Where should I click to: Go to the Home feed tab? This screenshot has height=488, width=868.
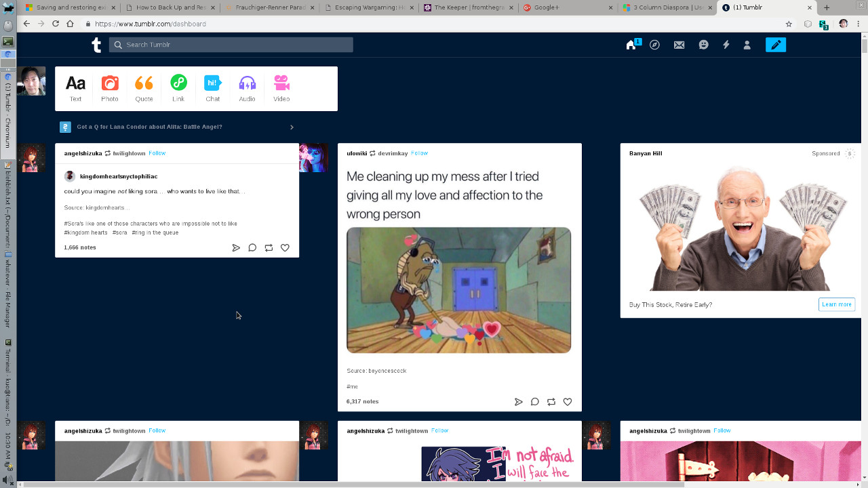pos(631,45)
